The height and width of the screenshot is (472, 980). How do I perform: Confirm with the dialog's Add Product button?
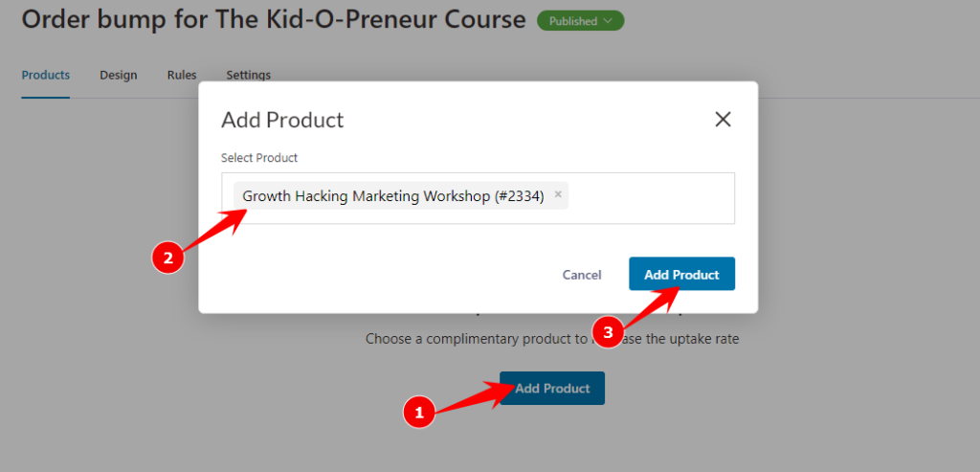coord(681,274)
